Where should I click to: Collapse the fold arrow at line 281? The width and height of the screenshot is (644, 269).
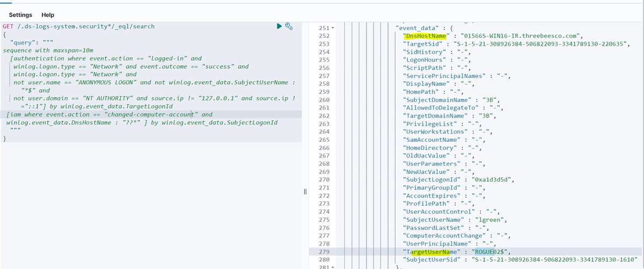pyautogui.click(x=333, y=267)
